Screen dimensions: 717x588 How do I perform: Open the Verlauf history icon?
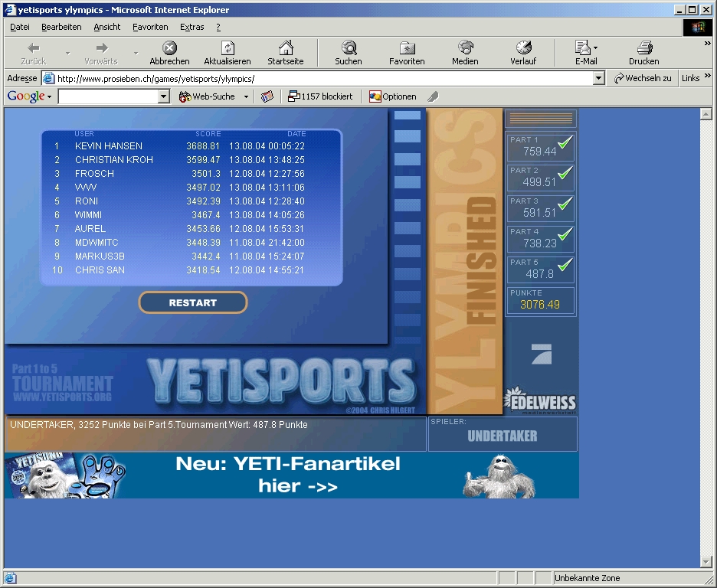coord(523,47)
